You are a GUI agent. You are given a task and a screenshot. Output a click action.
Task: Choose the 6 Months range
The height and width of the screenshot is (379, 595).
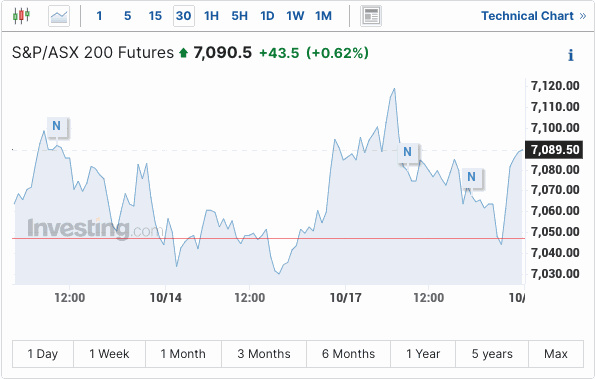348,354
